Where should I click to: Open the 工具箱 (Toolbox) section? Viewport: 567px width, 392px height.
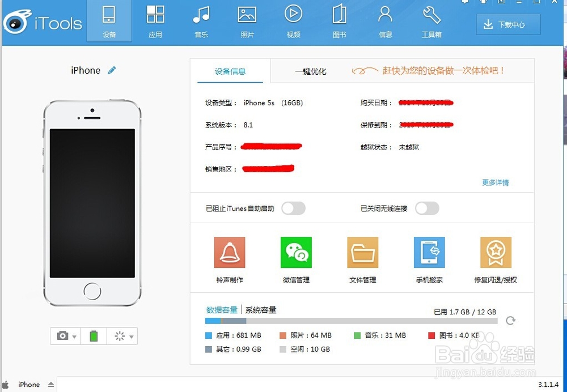(x=431, y=21)
